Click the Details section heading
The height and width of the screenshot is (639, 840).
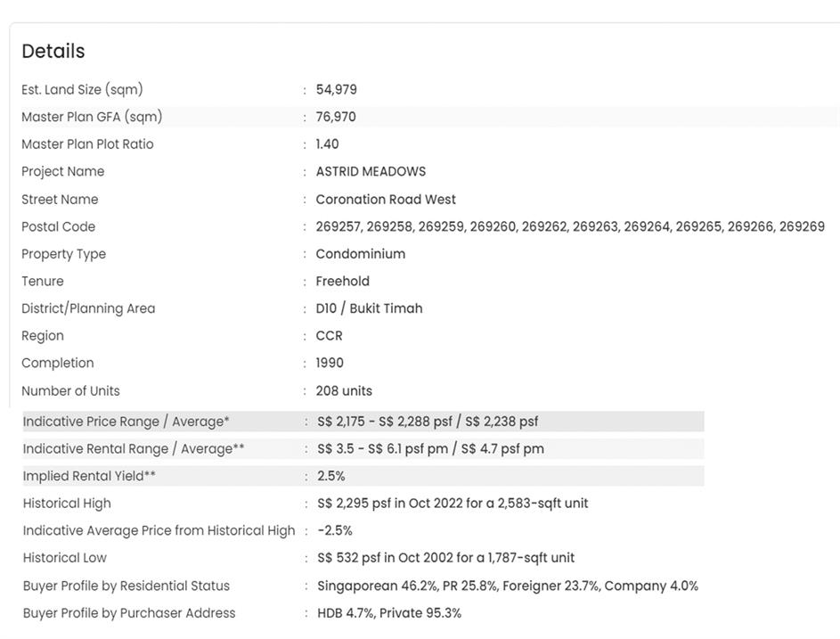(53, 51)
